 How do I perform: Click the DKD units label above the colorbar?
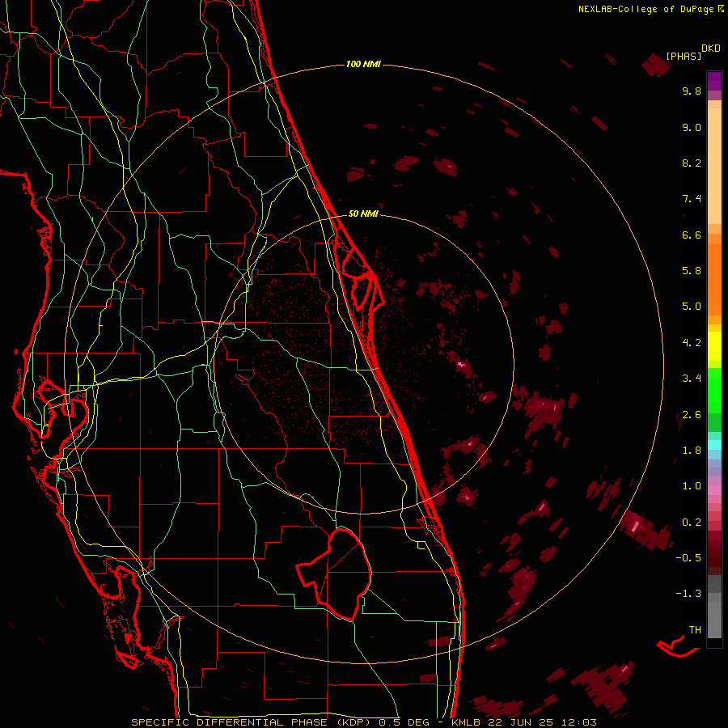pyautogui.click(x=710, y=49)
